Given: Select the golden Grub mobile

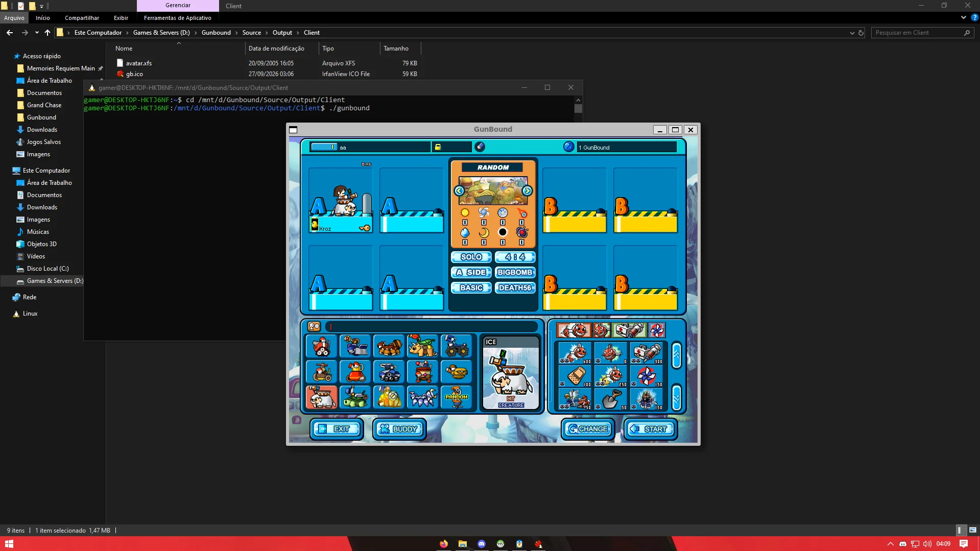Looking at the screenshot, I should [x=389, y=397].
